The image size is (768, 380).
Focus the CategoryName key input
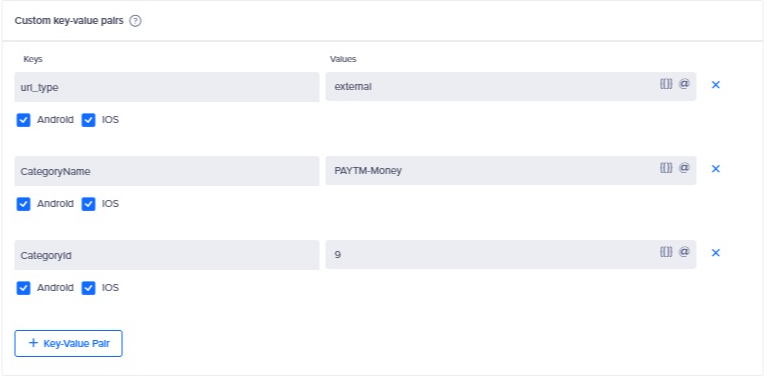167,171
